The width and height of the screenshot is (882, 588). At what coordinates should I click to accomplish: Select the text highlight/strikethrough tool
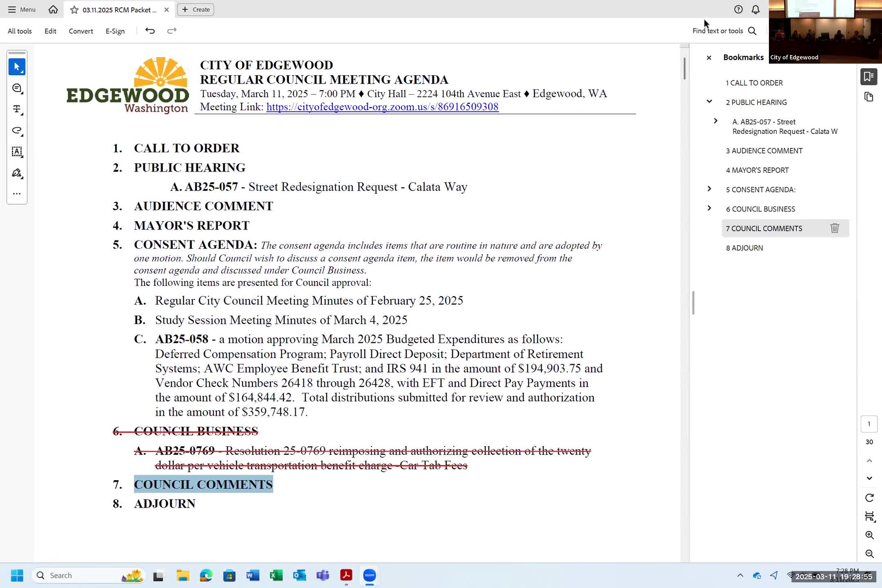point(17,109)
